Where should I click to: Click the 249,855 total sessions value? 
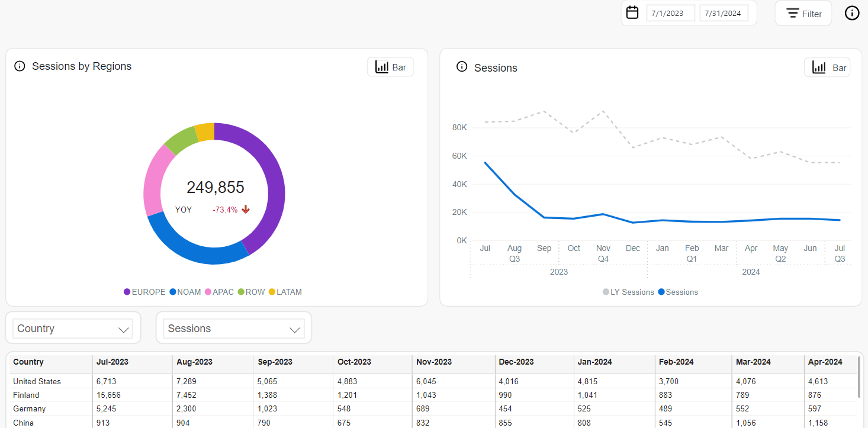216,188
